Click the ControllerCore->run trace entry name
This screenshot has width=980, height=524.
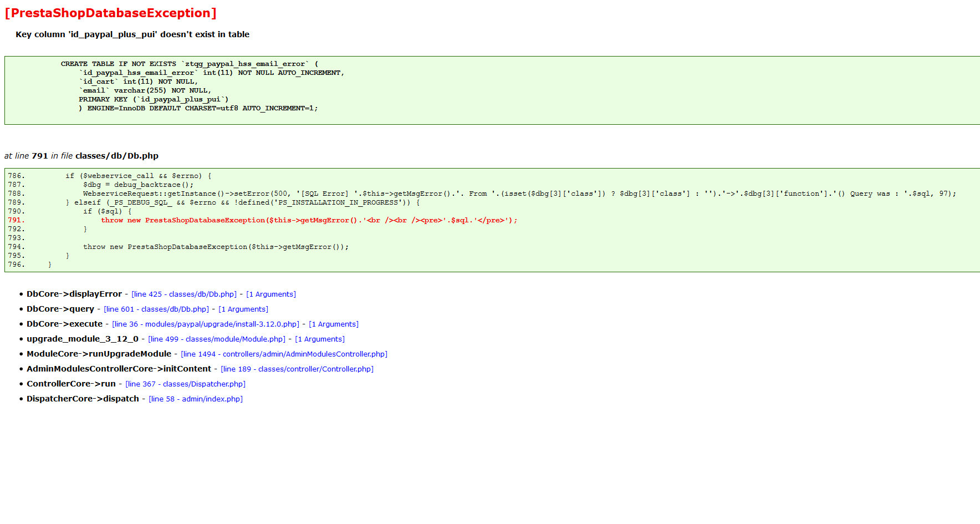(72, 384)
